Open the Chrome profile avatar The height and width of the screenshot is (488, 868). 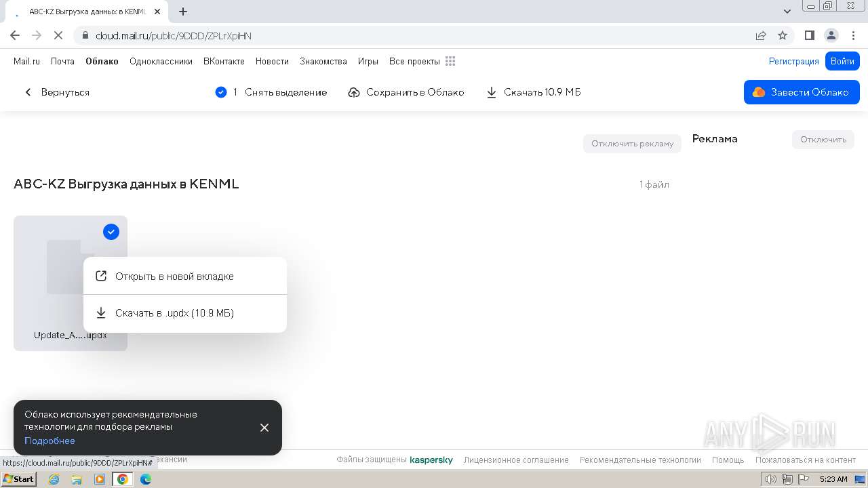pos(831,35)
